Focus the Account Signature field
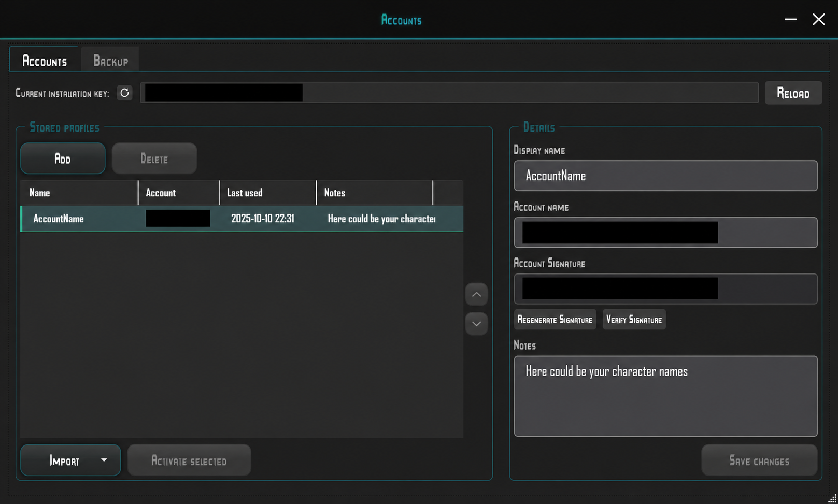Viewport: 838px width, 504px height. tap(665, 289)
